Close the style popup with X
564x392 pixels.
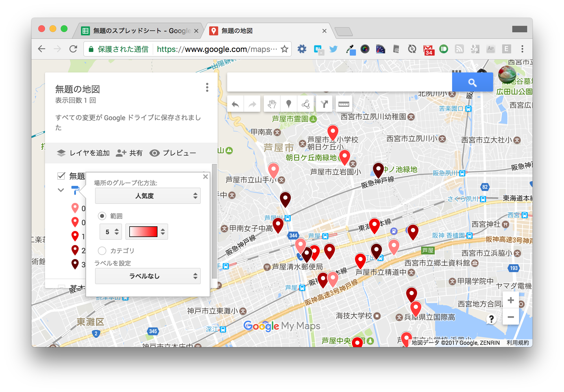(x=206, y=177)
